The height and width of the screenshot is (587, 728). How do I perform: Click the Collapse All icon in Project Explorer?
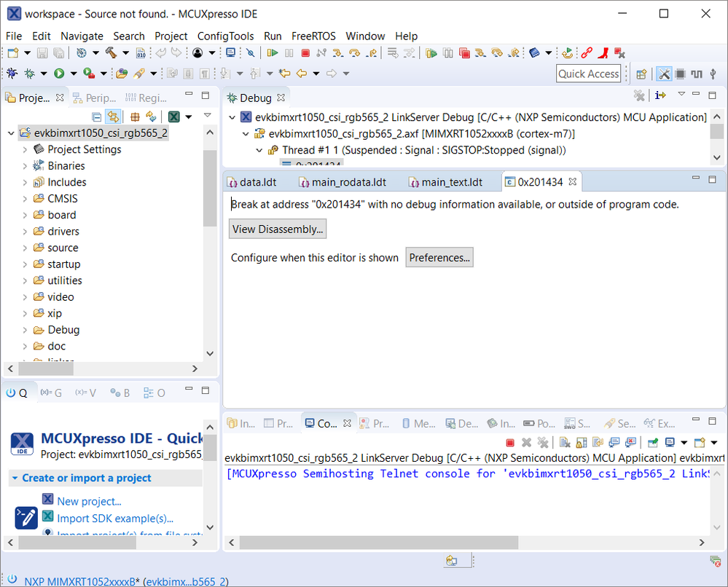point(97,117)
